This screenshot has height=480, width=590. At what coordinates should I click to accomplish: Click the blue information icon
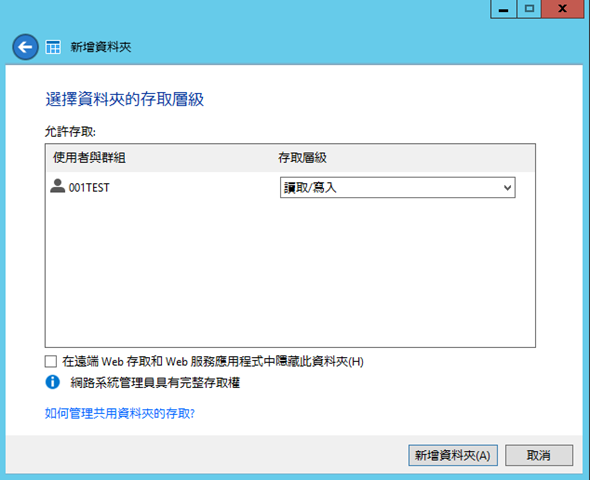[52, 382]
